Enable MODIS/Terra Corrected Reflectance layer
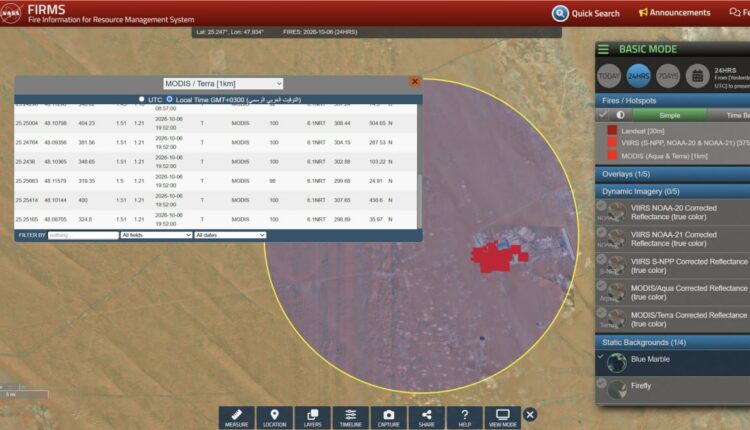This screenshot has height=430, width=750. tap(602, 313)
